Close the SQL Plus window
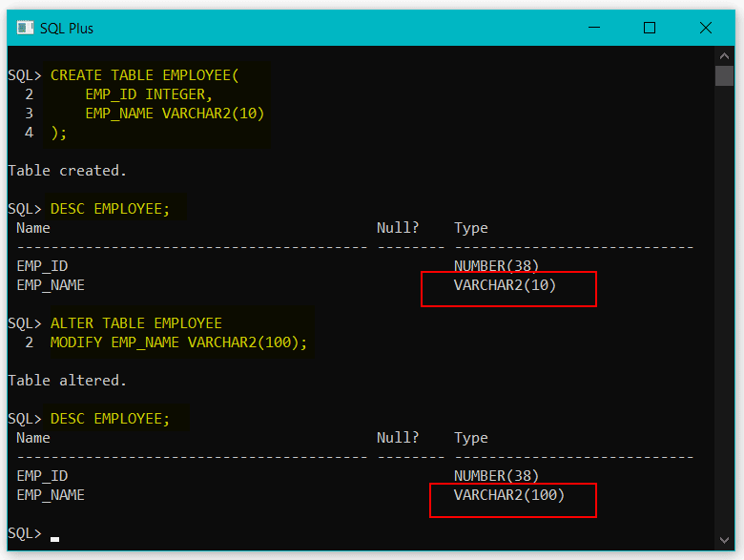 point(706,28)
